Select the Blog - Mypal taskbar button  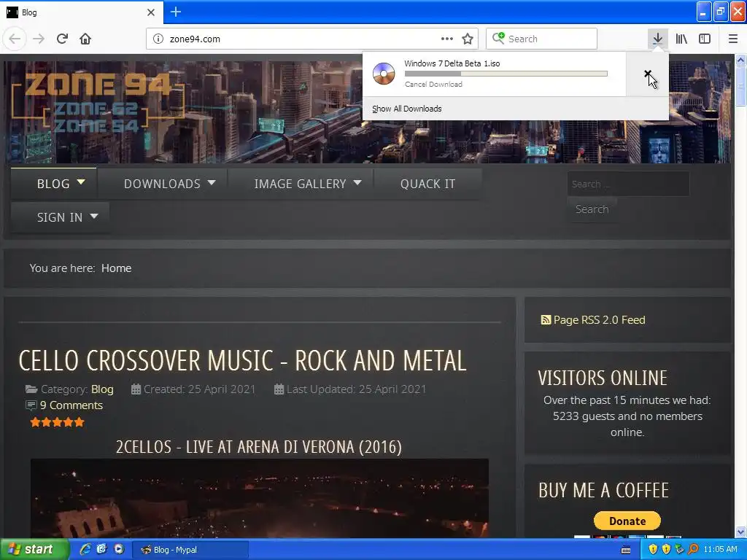[x=190, y=550]
